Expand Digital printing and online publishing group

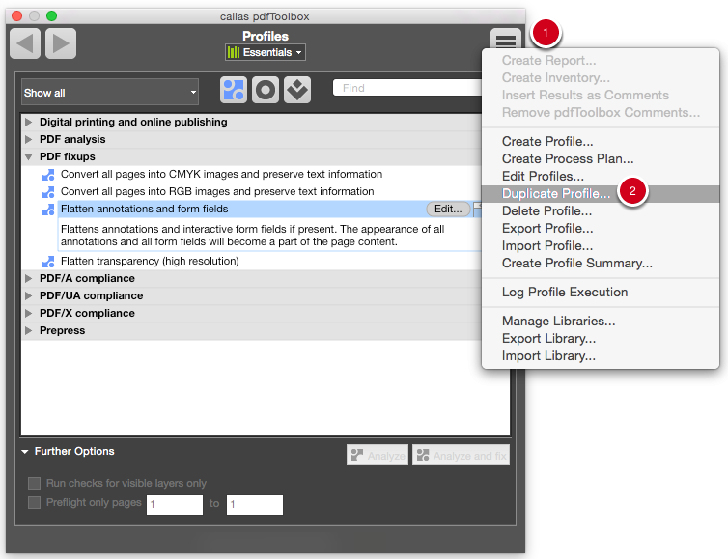point(29,122)
